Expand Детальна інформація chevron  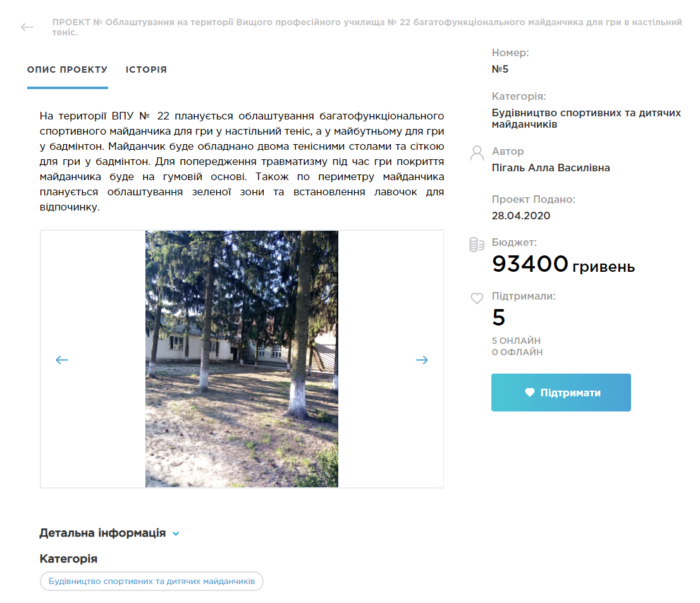pyautogui.click(x=176, y=533)
